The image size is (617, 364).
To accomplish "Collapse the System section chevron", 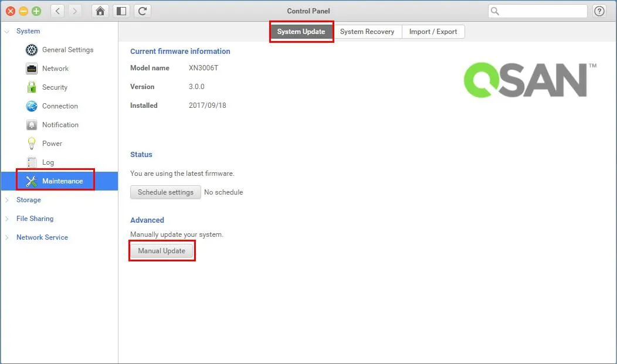I will click(x=6, y=31).
